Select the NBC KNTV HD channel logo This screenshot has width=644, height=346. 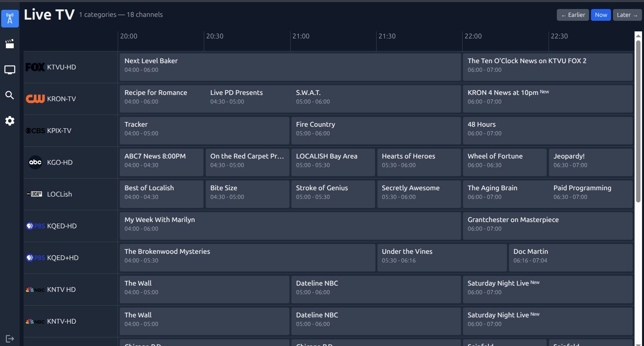[35, 290]
